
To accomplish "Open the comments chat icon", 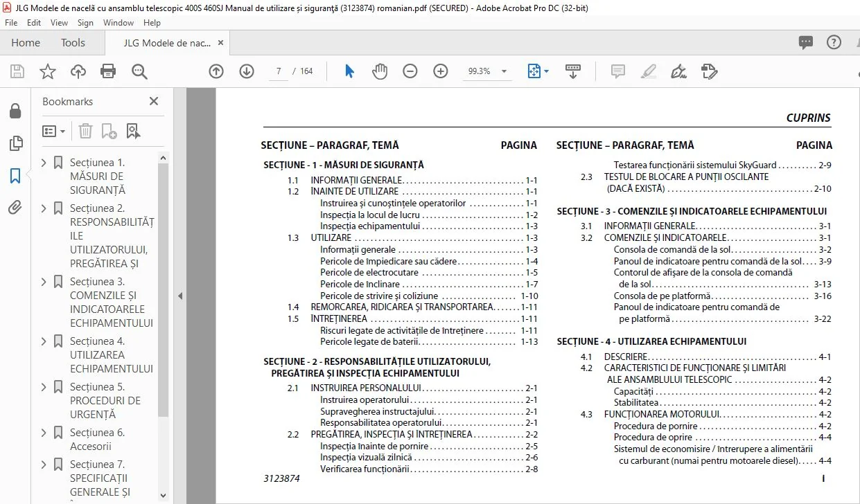I will [x=806, y=42].
